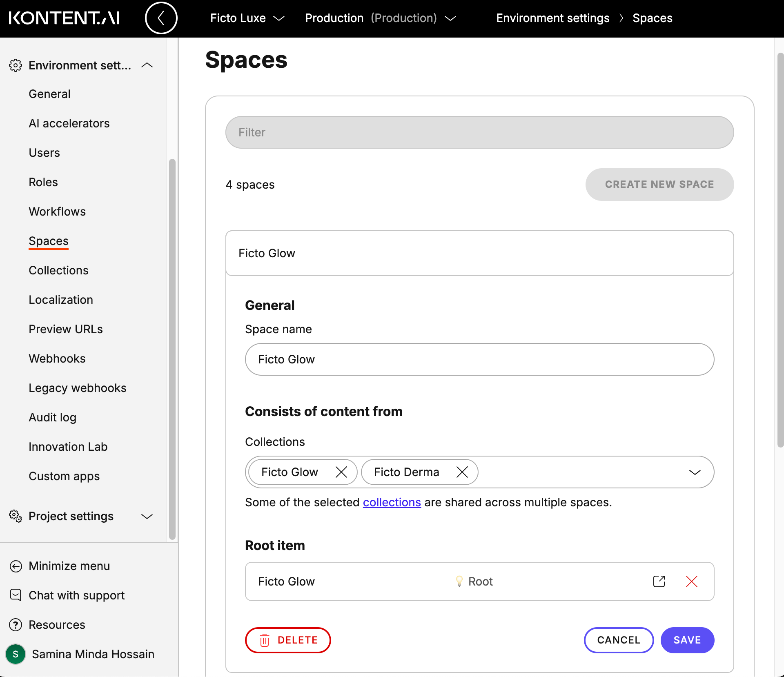
Task: Open the Resources help icon
Action: (x=16, y=625)
